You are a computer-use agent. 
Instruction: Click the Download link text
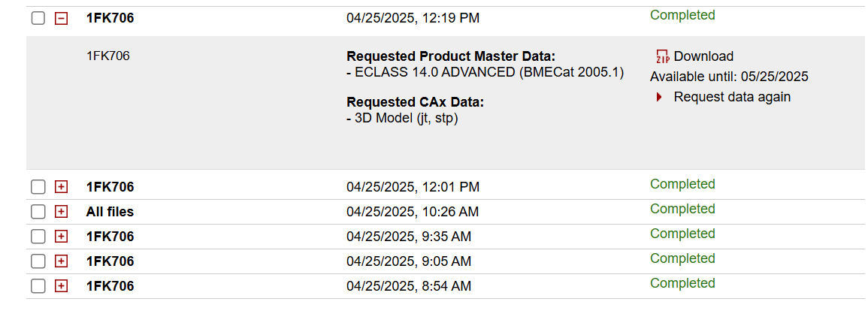(703, 56)
